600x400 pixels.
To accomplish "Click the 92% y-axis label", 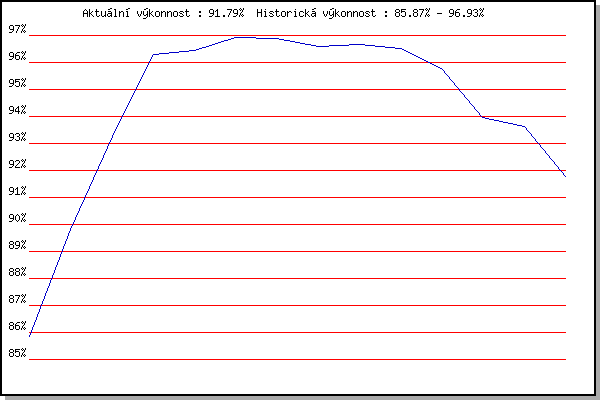I will point(17,164).
